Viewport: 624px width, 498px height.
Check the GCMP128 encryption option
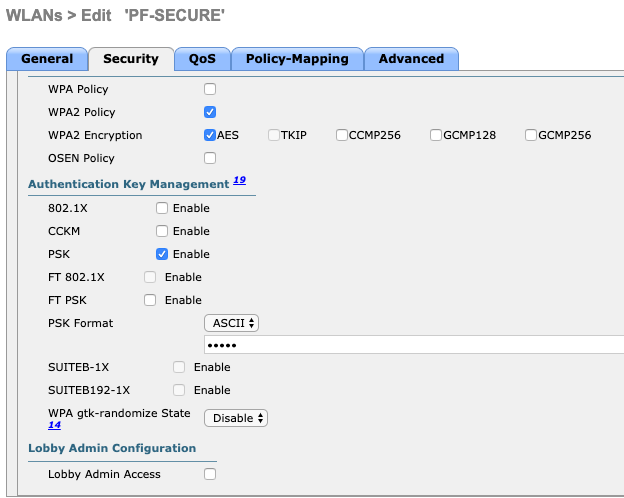click(436, 135)
